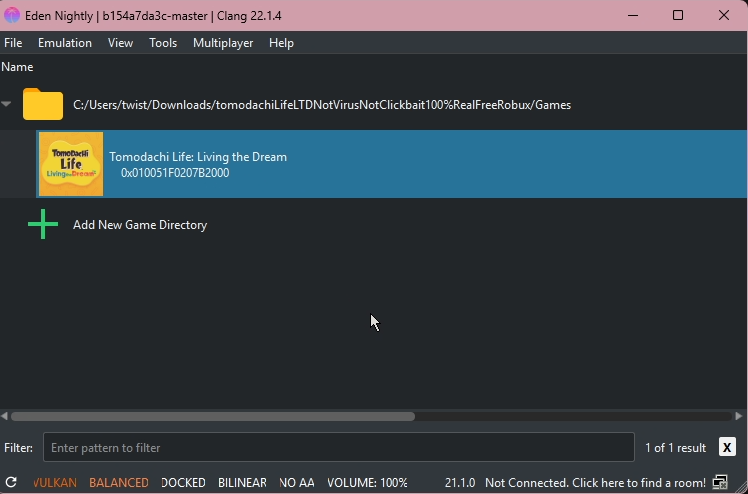
Task: Click the refresh icon in status bar
Action: click(11, 483)
